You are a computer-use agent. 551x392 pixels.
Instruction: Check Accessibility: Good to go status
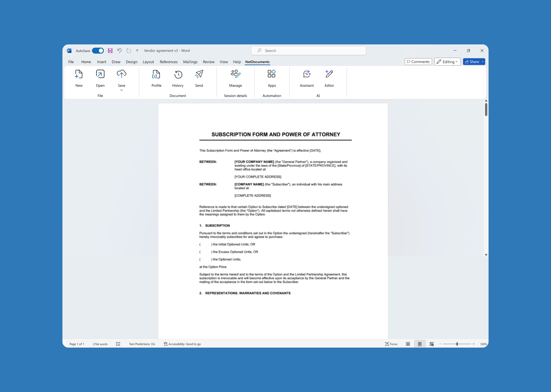pos(182,344)
